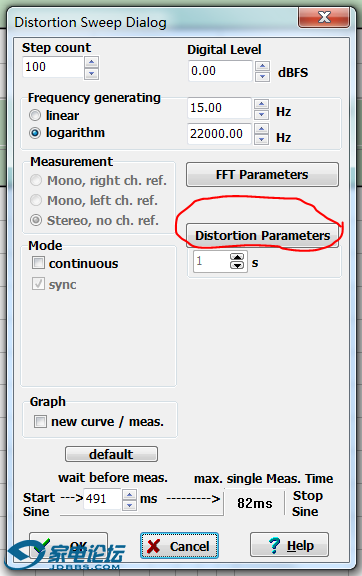The width and height of the screenshot is (362, 576).
Task: Open Help with question mark icon
Action: coord(290,545)
